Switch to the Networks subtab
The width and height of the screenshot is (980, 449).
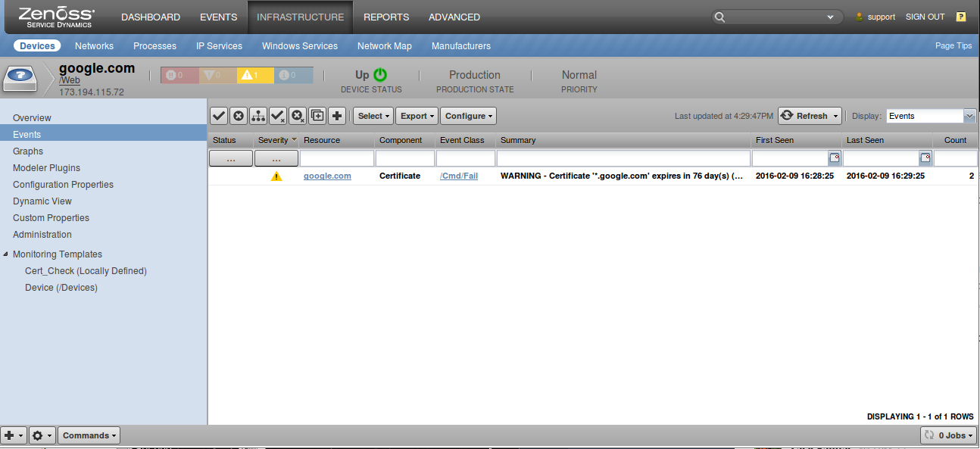click(x=94, y=46)
